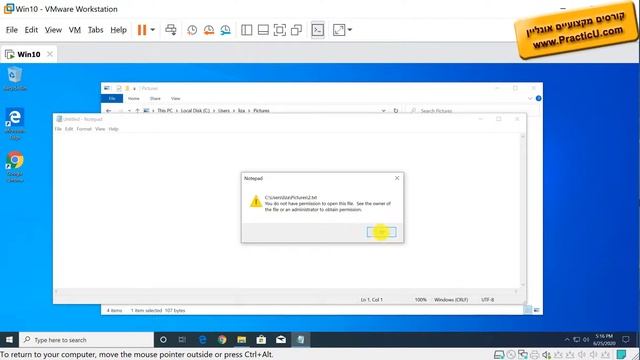
Task: Take a snapshot of the virtual machine
Action: coord(192,30)
